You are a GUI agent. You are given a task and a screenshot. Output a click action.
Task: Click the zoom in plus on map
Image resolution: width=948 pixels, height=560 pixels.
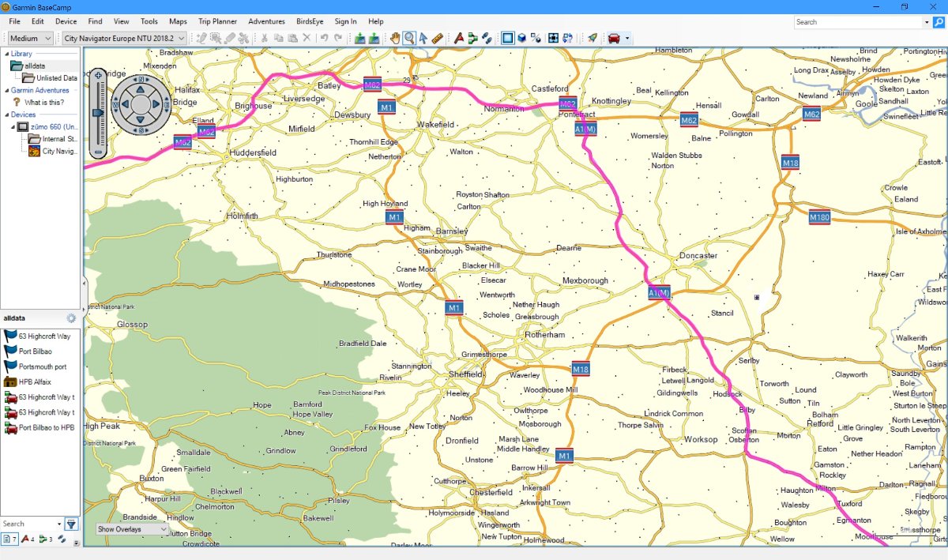(x=98, y=75)
